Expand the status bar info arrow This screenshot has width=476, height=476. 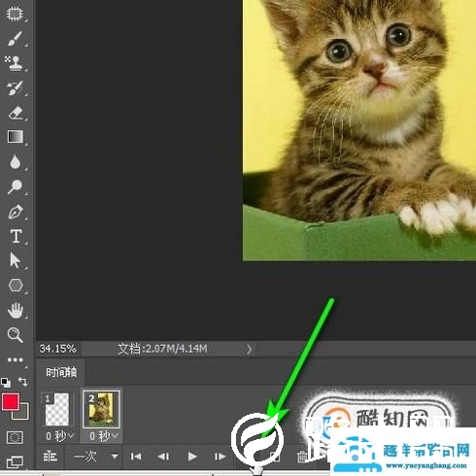click(x=249, y=349)
